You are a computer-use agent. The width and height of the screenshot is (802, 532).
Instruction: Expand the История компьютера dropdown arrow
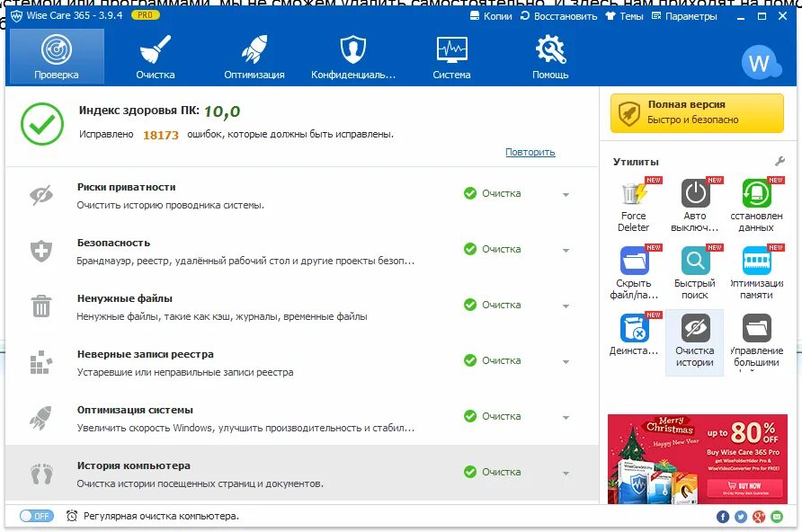tap(566, 474)
